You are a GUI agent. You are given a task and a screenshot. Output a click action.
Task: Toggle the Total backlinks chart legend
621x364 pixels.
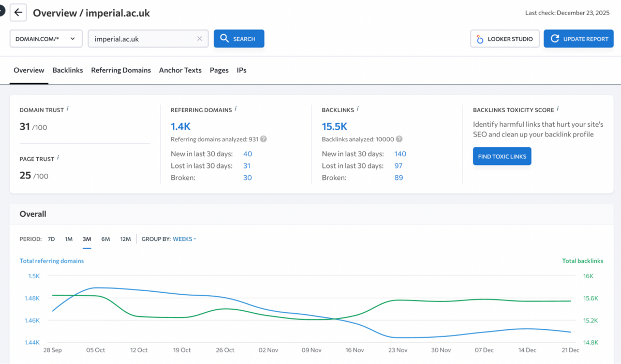click(x=583, y=261)
